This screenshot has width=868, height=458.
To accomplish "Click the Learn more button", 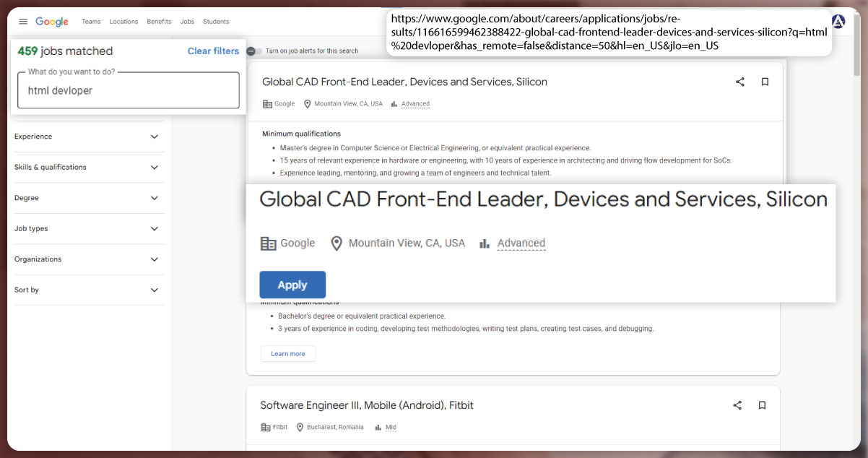I will [x=288, y=354].
